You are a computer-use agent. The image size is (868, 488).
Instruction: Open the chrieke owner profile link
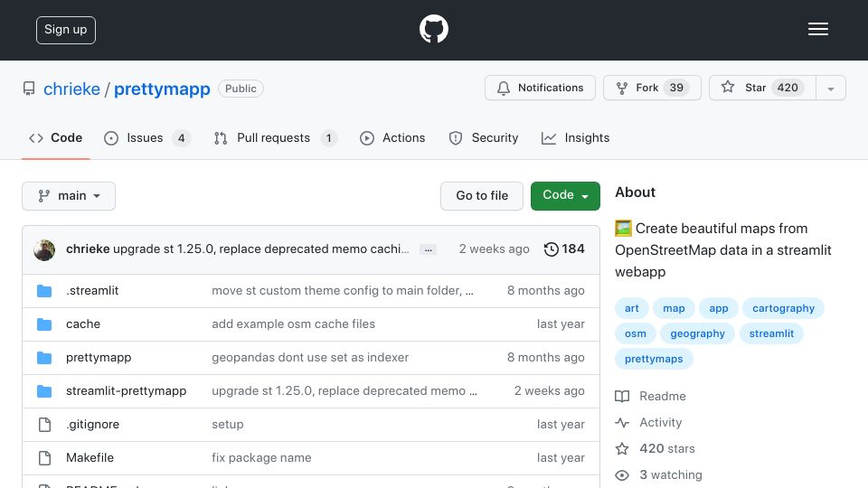click(x=72, y=89)
